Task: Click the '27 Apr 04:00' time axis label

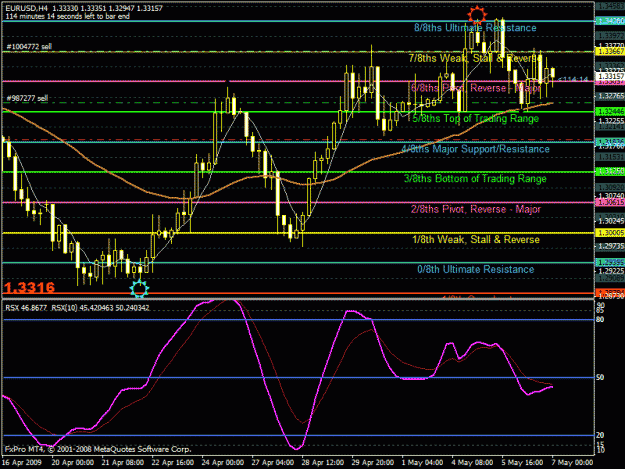Action: pyautogui.click(x=273, y=463)
